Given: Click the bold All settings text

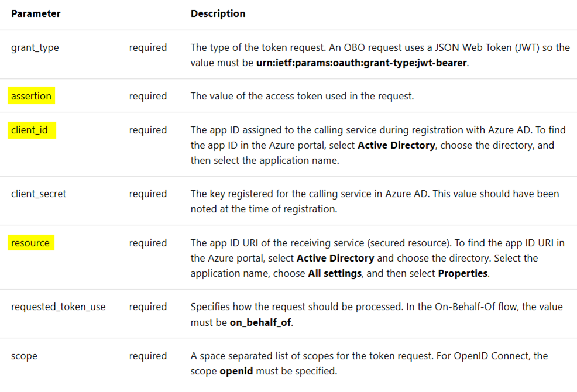Looking at the screenshot, I should click(335, 273).
